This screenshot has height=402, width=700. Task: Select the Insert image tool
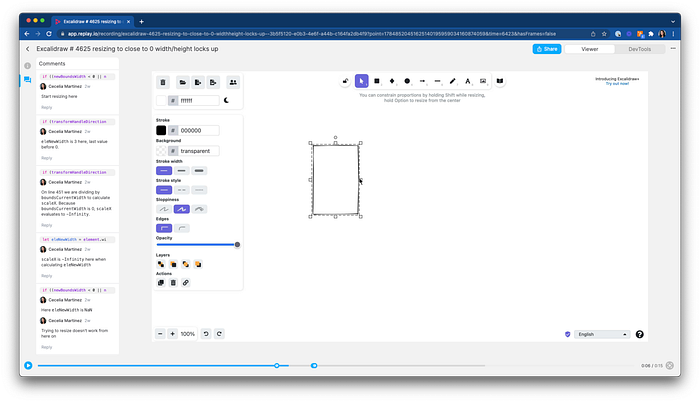(483, 81)
